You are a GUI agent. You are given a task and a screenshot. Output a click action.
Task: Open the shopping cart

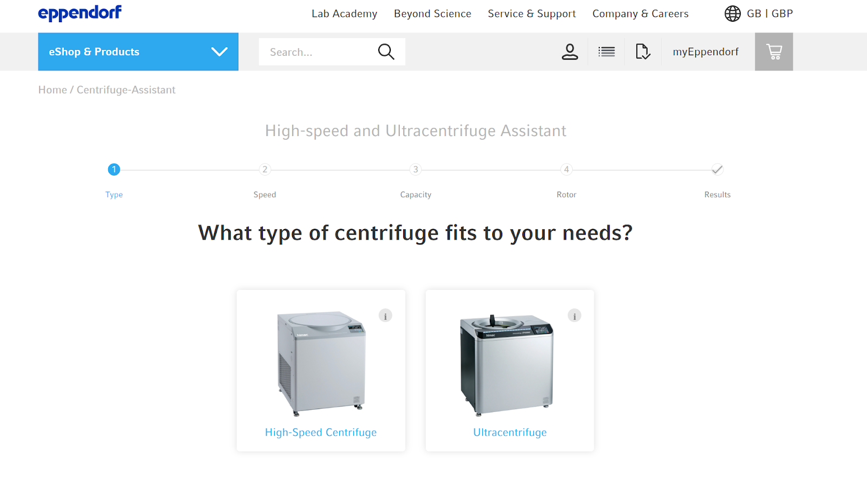coord(774,51)
